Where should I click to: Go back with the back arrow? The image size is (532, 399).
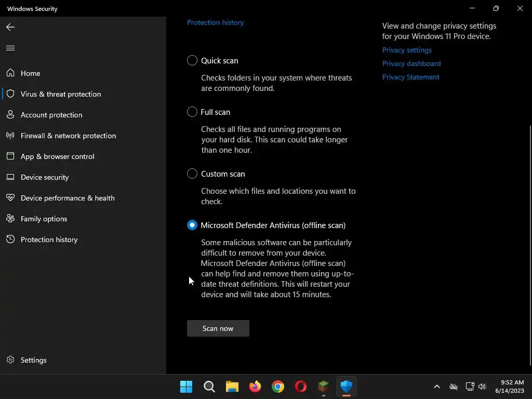click(x=10, y=27)
